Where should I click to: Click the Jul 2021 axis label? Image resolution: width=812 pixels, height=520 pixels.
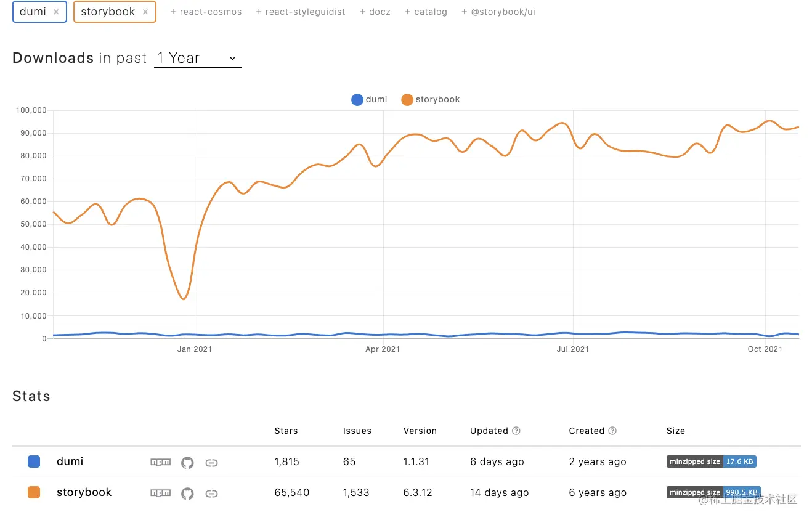[573, 349]
